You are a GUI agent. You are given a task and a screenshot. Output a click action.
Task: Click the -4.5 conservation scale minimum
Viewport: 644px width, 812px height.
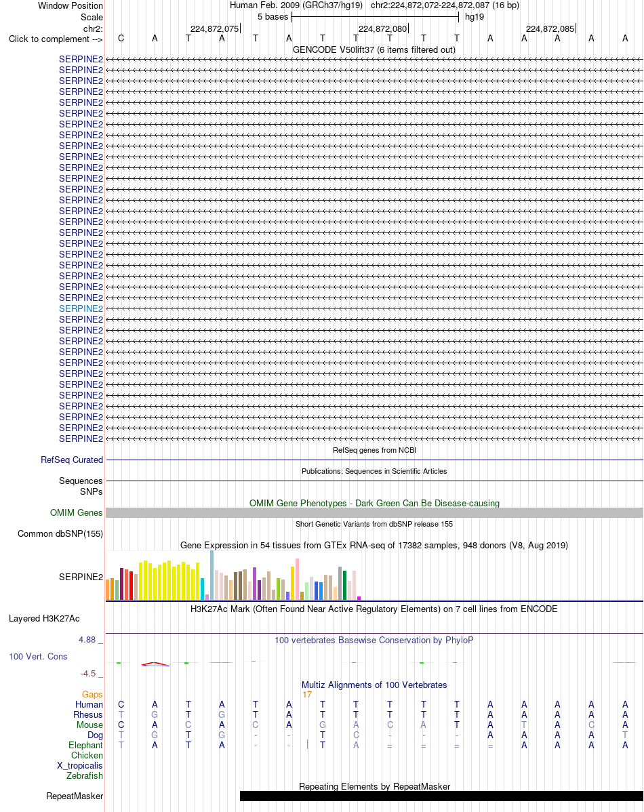[x=88, y=674]
